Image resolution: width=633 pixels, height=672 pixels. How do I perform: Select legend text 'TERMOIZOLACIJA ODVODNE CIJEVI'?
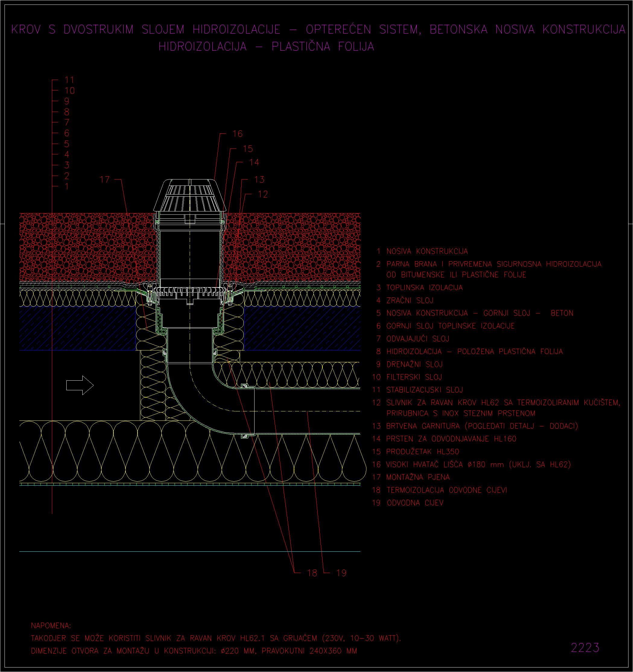coord(447,490)
